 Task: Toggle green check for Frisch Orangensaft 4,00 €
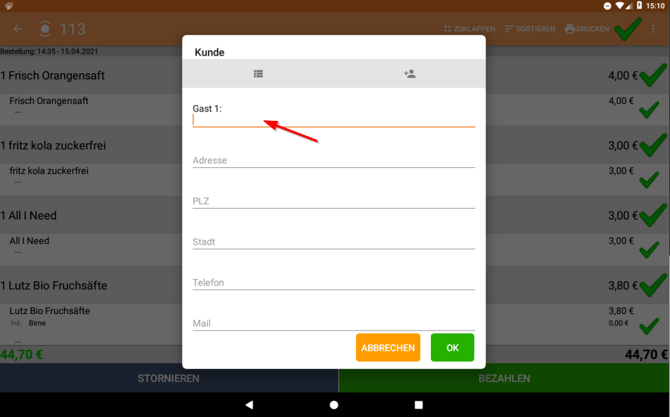click(x=653, y=75)
